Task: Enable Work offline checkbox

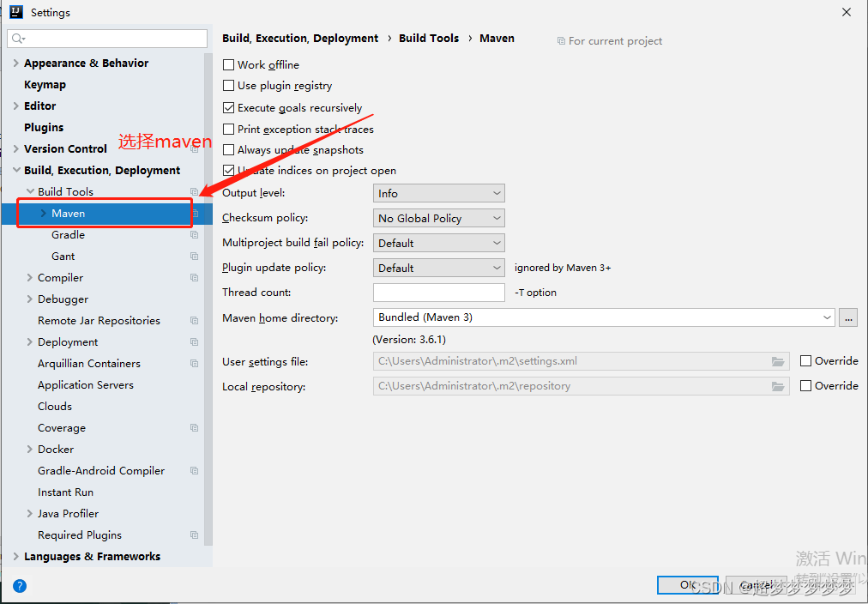Action: pos(229,64)
